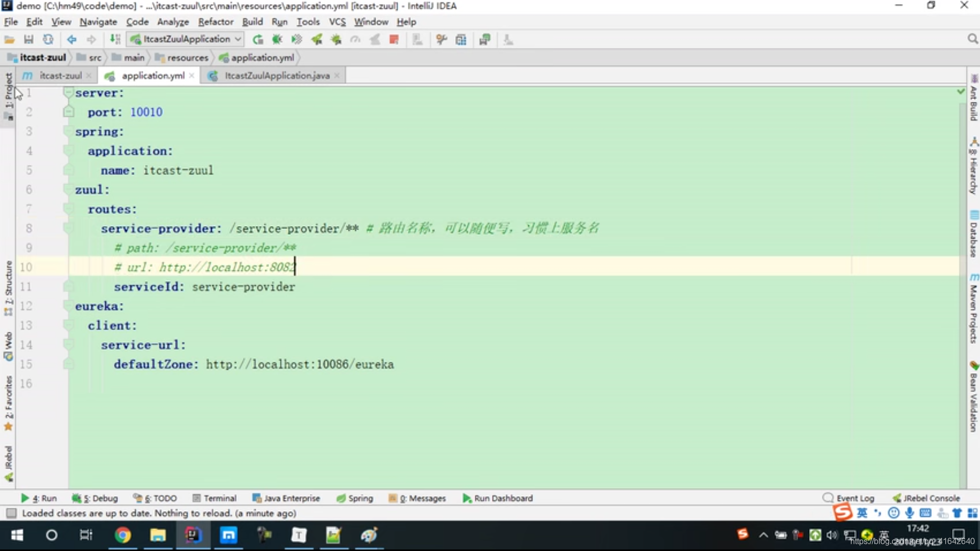
Task: Open the Debug tool window
Action: tap(95, 498)
